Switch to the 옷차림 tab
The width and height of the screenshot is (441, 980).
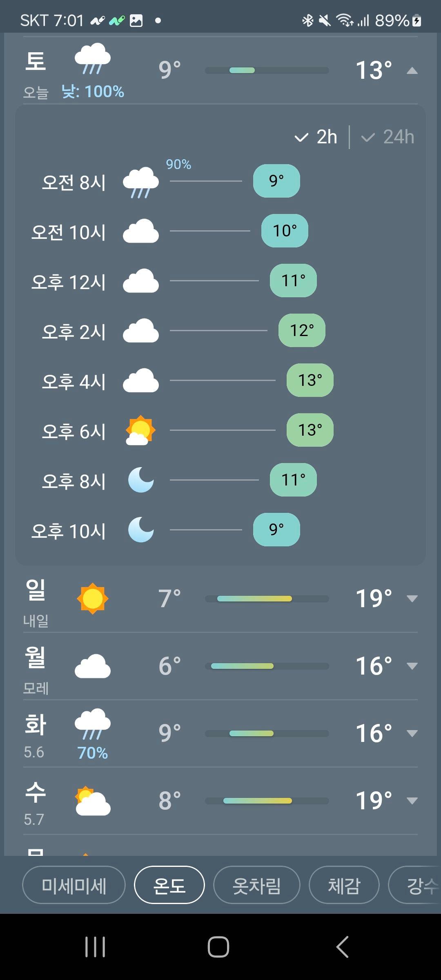257,885
